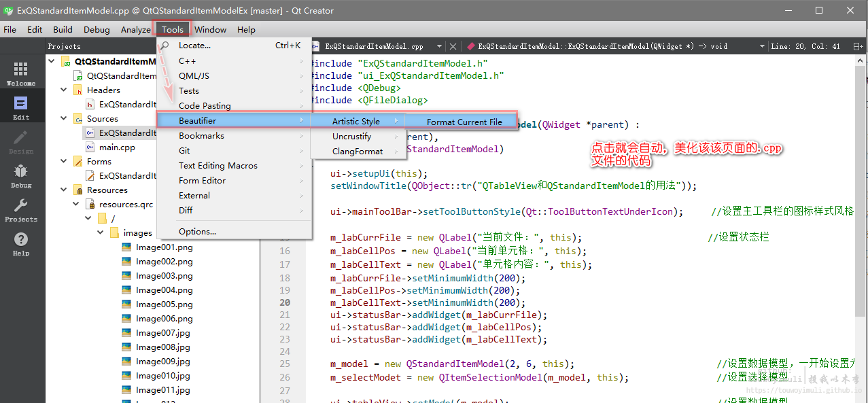
Task: Collapse the Forms tree node
Action: (x=65, y=161)
